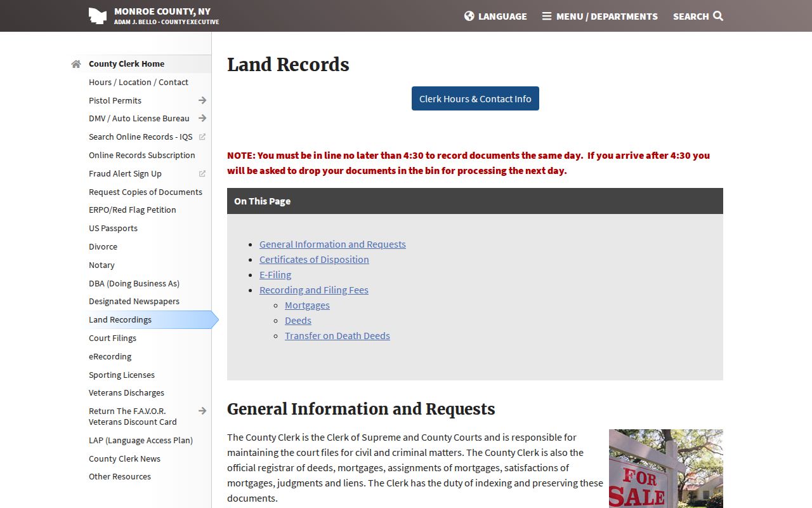Click the hamburger icon beside Menu / Departments
Image resolution: width=812 pixels, height=508 pixels.
[x=547, y=16]
